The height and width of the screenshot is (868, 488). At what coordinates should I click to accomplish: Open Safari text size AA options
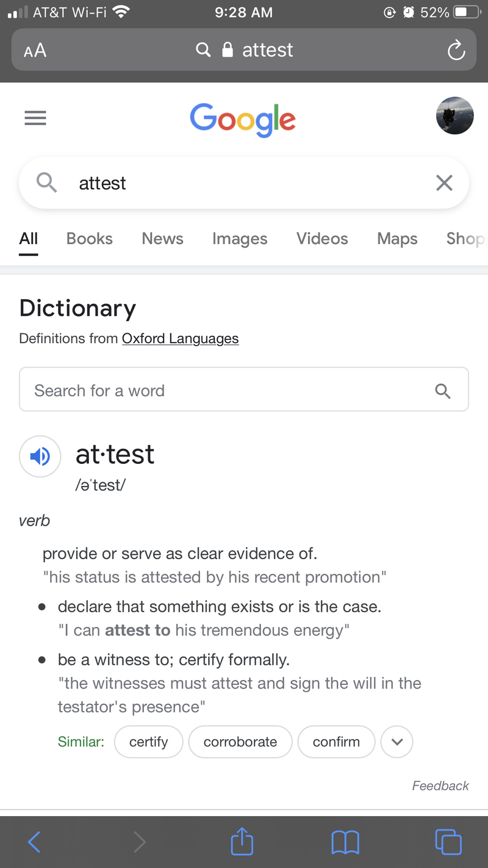[x=35, y=51]
